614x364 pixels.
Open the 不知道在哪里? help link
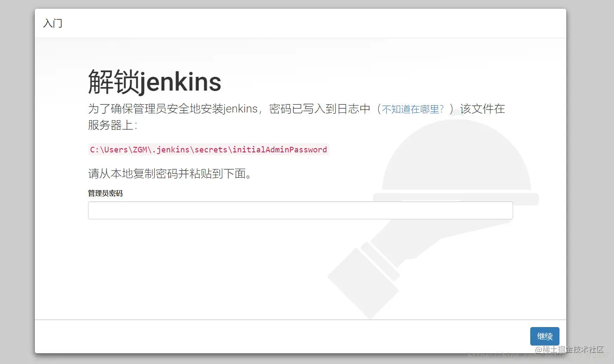point(413,109)
